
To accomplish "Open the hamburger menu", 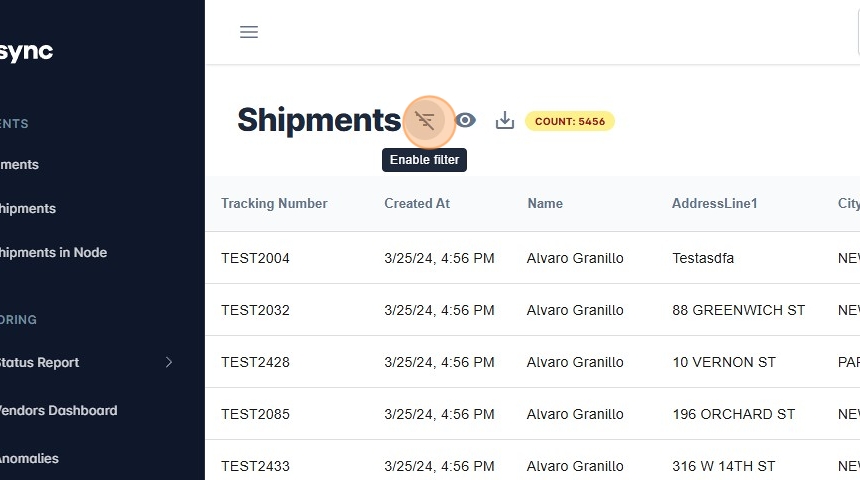I will tap(249, 32).
